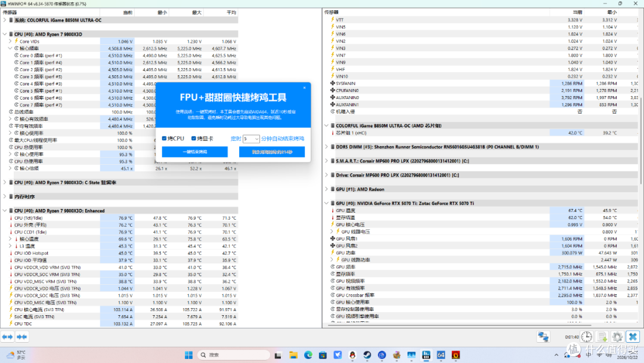Close the FPU+甜甜圈 tool dialog
The height and width of the screenshot is (363, 644).
pyautogui.click(x=304, y=88)
